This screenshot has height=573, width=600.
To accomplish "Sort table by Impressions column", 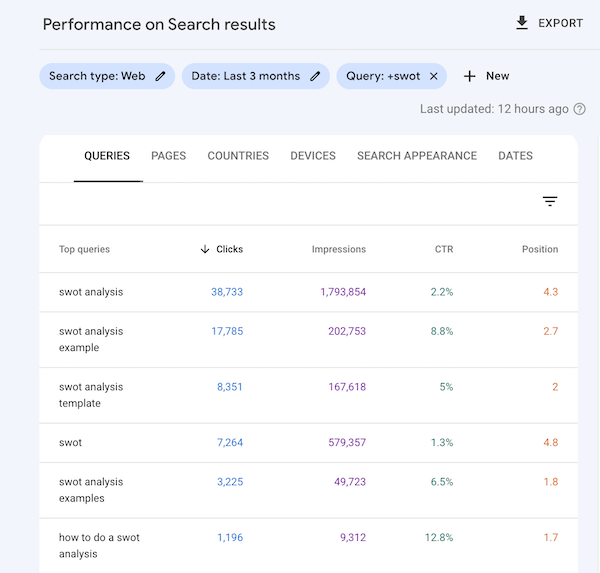I will coord(338,249).
